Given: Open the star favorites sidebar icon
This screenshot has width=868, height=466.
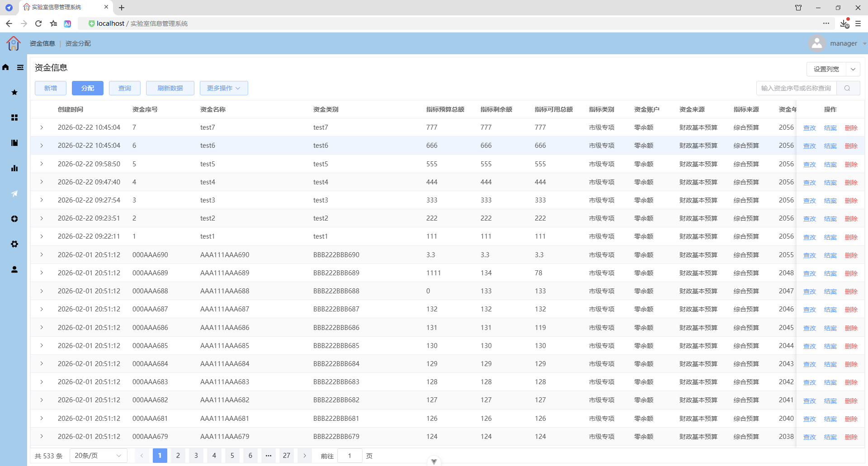Looking at the screenshot, I should 14,92.
